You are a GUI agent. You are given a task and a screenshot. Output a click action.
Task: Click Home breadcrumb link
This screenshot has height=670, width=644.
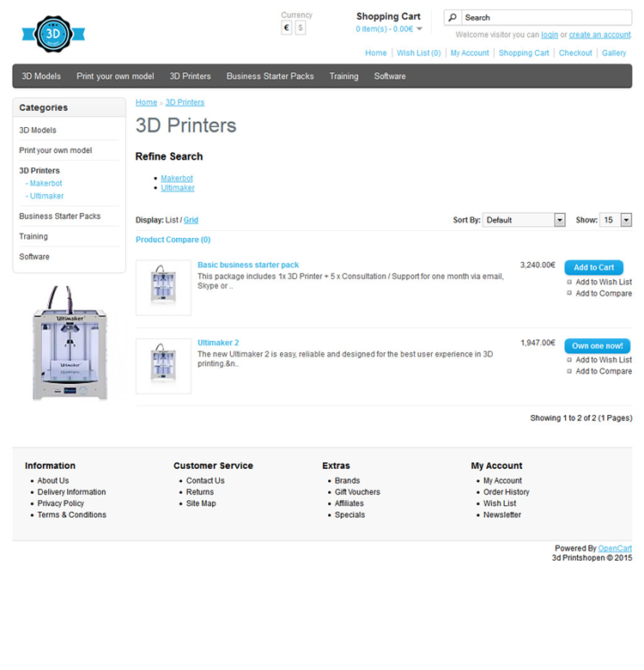pyautogui.click(x=147, y=102)
